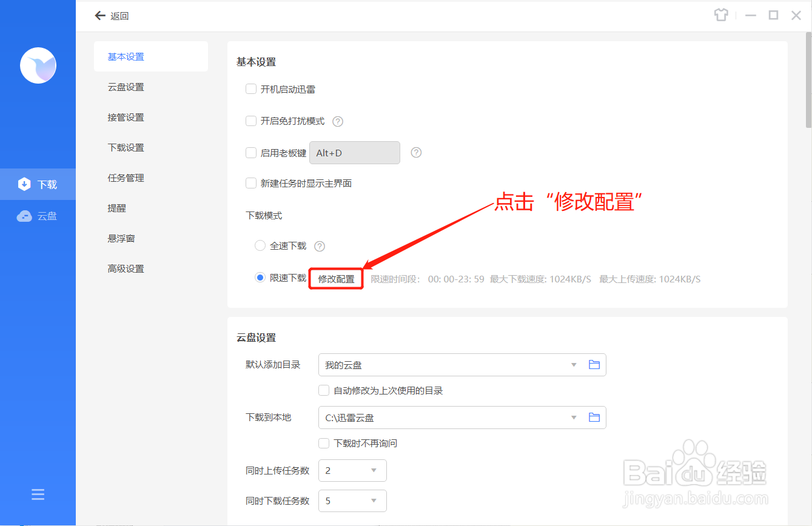Screen dimensions: 812x526
Task: Click help icon beside the boss key field
Action: [416, 153]
